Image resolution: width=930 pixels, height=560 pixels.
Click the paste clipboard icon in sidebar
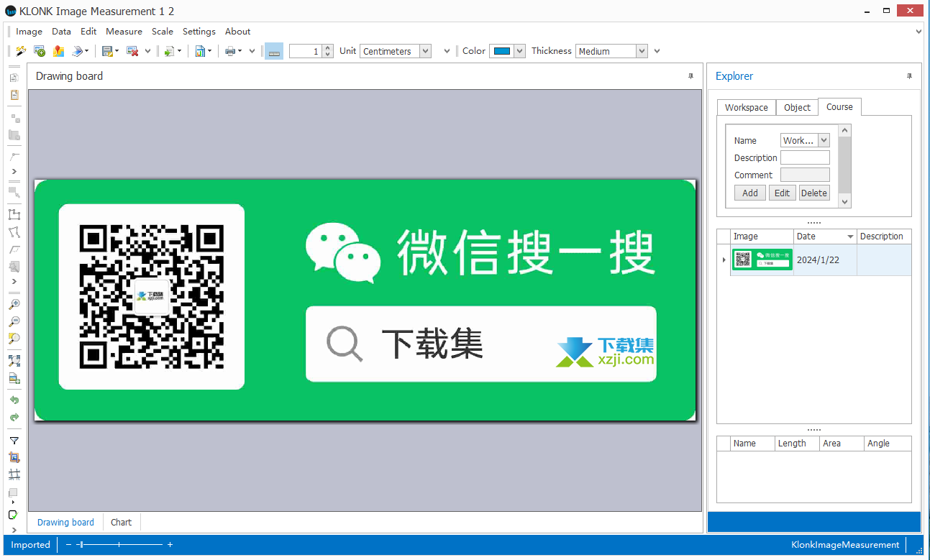[14, 94]
